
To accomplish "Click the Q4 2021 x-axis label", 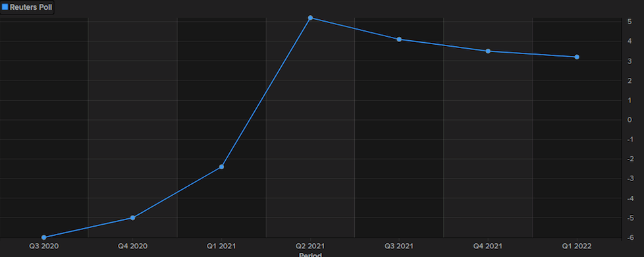I will 488,246.
